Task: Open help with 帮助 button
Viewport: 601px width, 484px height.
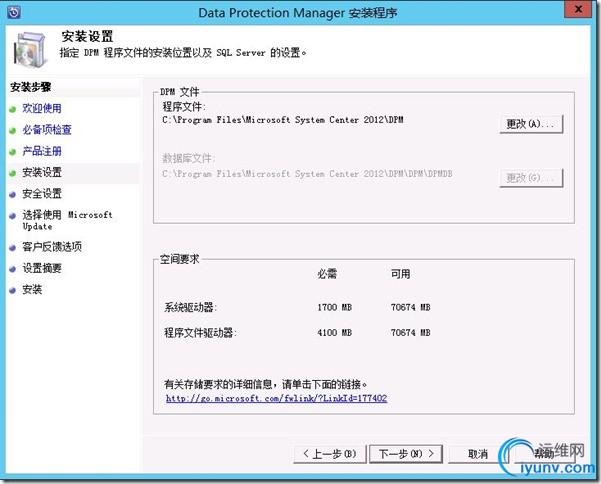Action: (x=545, y=454)
